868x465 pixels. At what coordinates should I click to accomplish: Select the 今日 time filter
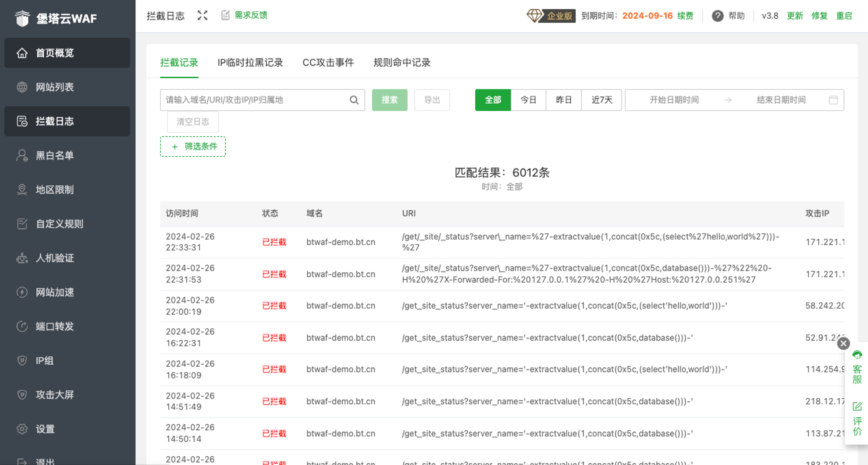click(528, 100)
